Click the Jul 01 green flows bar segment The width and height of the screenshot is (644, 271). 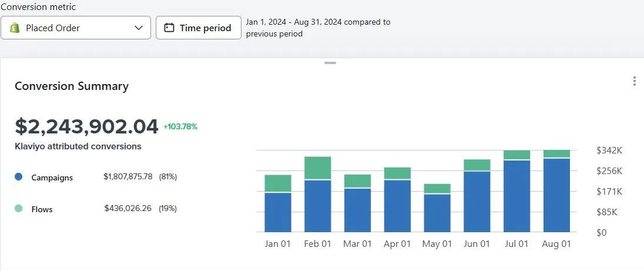click(516, 155)
